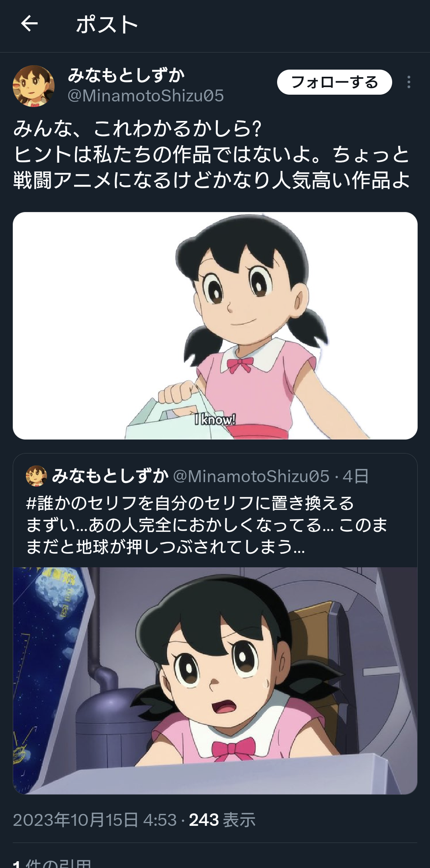This screenshot has width=430, height=868.
Task: Click the フォローする button
Action: pos(334,82)
